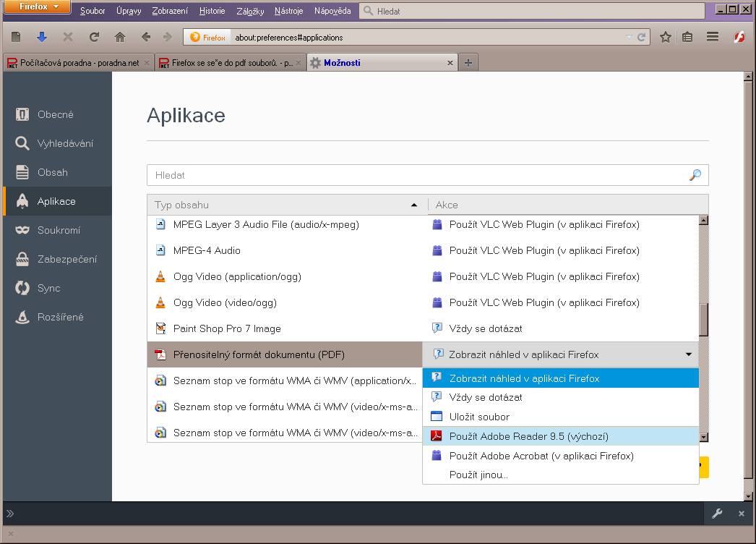Click the magnifier icon in Hledat field
756x544 pixels.
695,175
